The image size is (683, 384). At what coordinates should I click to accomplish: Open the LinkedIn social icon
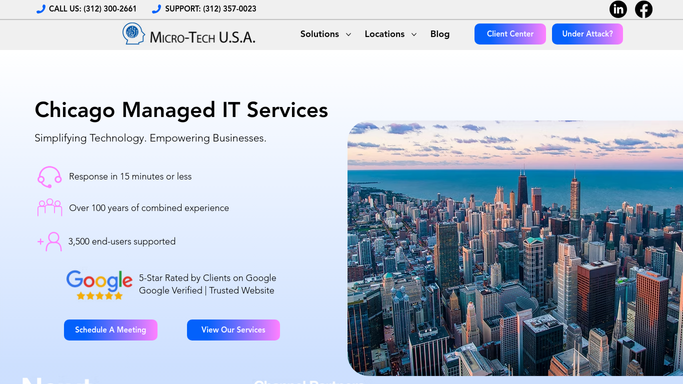pos(618,9)
